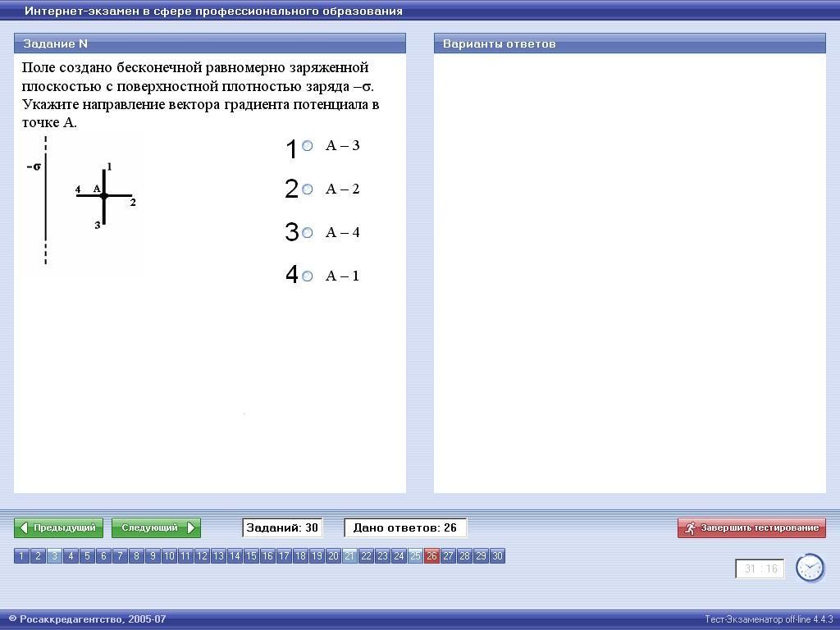This screenshot has width=840, height=630.
Task: Select the radio button for answer A – 4
Action: coord(307,232)
